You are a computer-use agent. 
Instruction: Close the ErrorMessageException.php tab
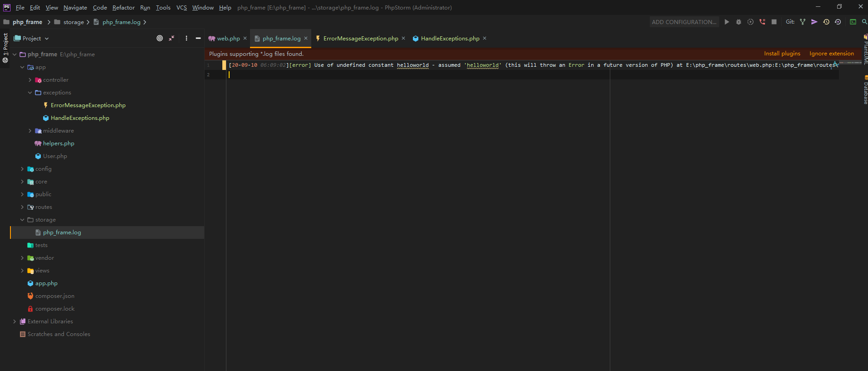click(403, 38)
